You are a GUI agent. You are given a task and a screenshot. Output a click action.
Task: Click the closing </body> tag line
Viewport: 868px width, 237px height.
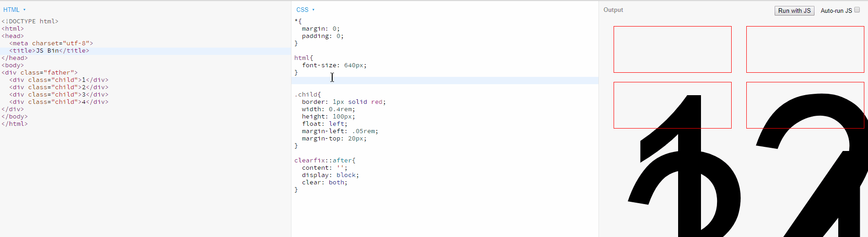(15, 116)
